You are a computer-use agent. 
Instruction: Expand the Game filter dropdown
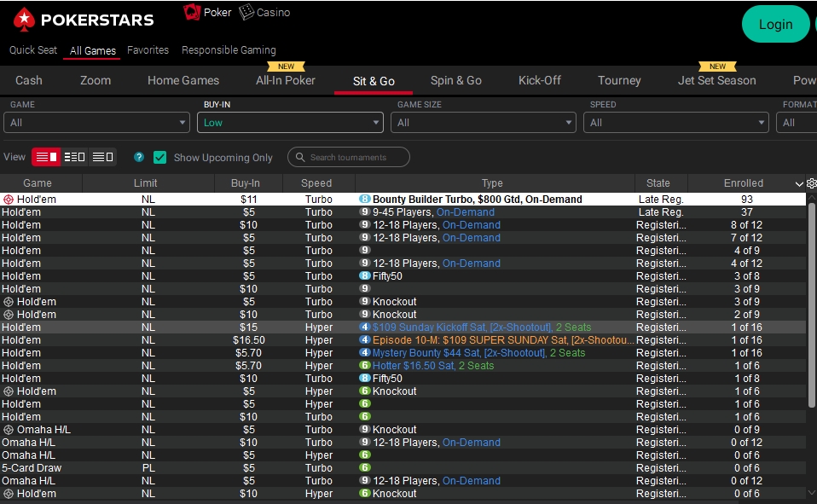tap(96, 123)
